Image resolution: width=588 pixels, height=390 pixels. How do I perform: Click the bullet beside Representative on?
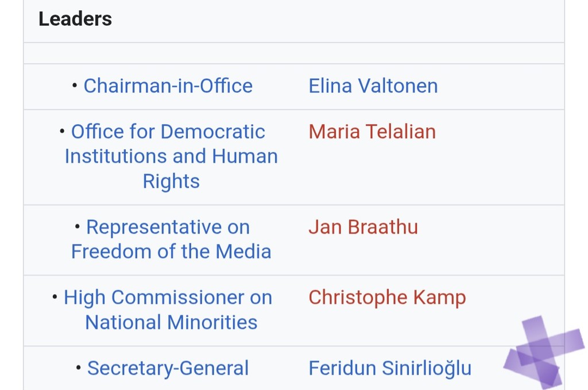point(78,226)
